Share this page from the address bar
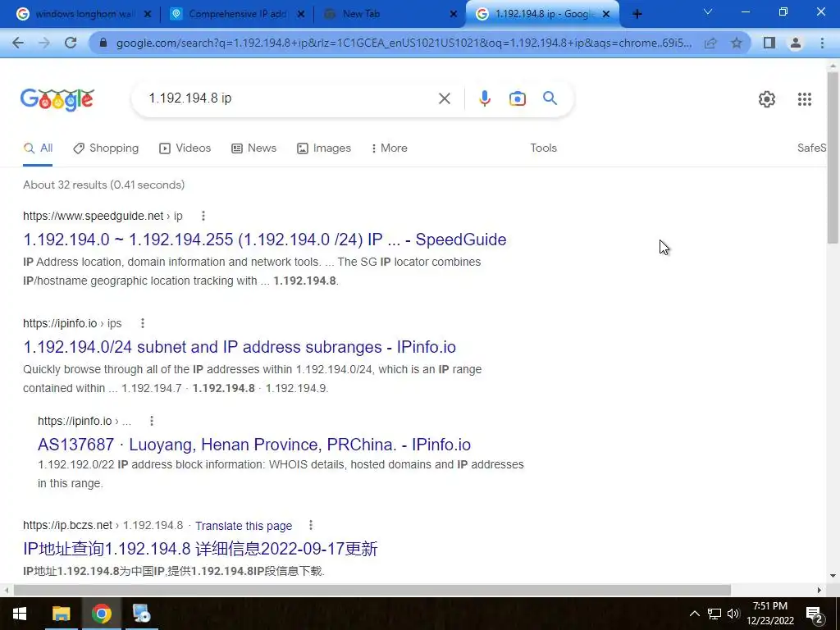Screen dimensions: 840x630 (x=710, y=43)
